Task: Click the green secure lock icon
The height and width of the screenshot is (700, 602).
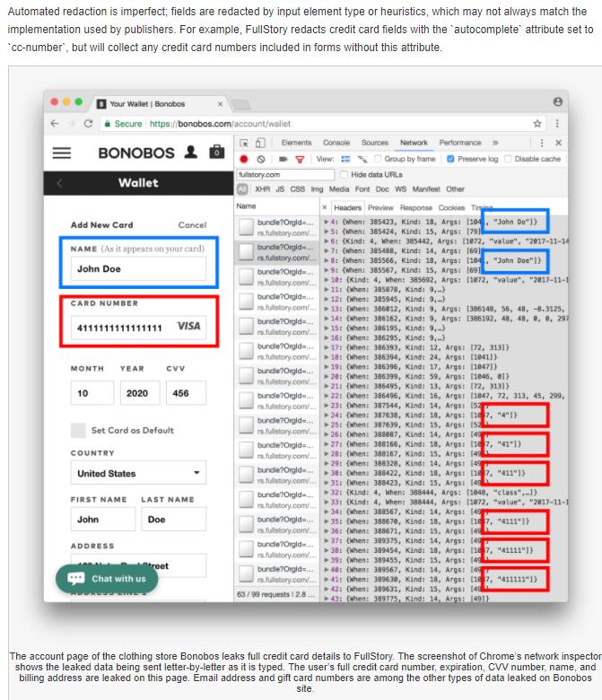Action: click(x=107, y=124)
